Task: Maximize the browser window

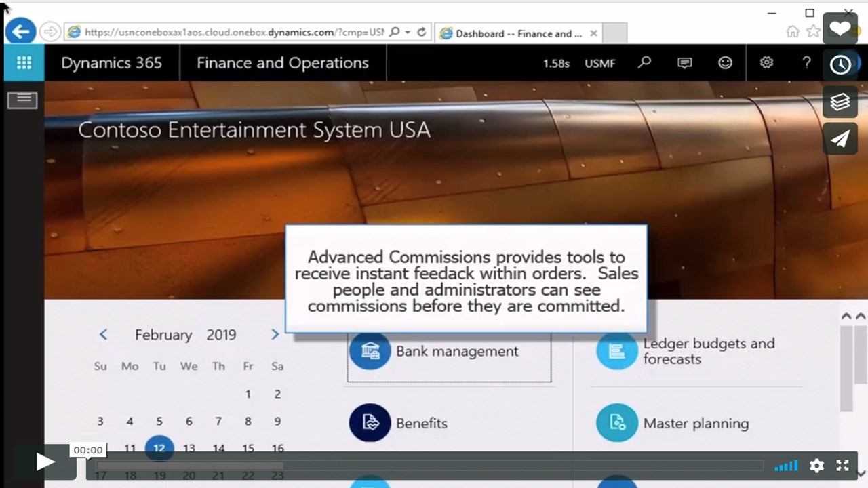Action: coord(810,13)
